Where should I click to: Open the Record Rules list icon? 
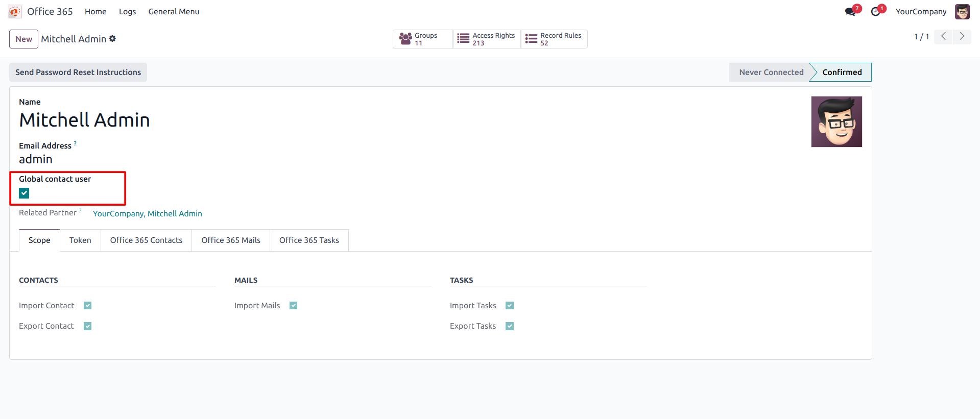(x=531, y=39)
